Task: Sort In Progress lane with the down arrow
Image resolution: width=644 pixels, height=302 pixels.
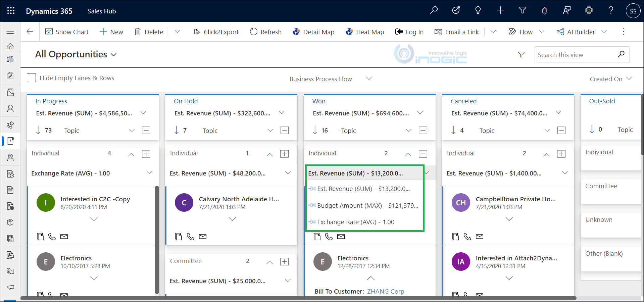Action: [38, 130]
